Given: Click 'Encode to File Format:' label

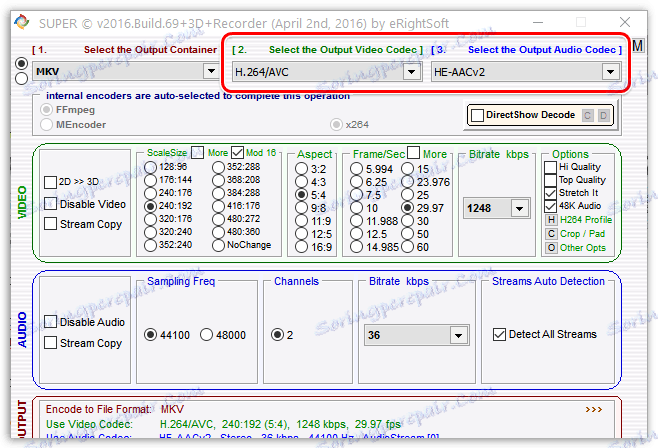Looking at the screenshot, I should [x=99, y=409].
